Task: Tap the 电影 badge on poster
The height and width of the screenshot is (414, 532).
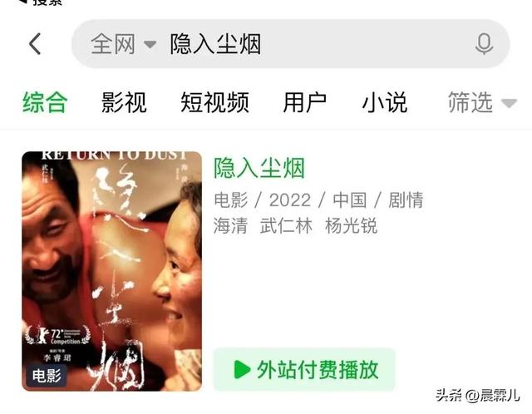Action: 47,376
